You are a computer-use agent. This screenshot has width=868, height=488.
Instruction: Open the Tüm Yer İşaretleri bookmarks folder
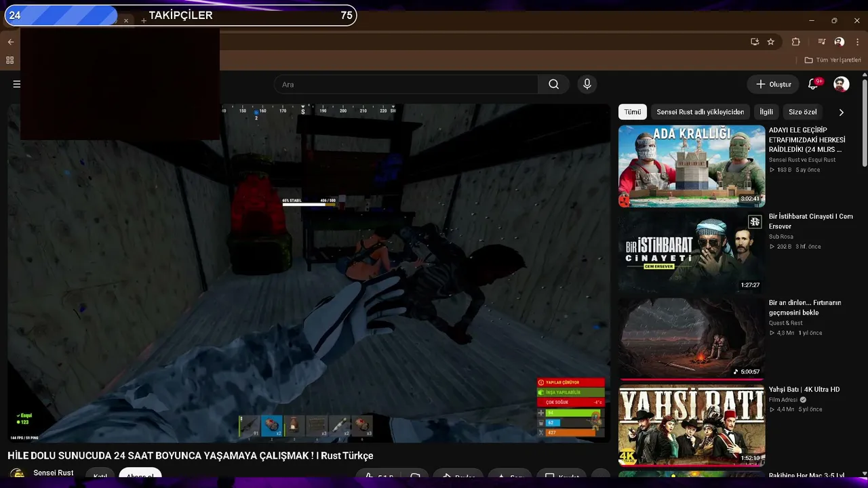click(x=833, y=60)
